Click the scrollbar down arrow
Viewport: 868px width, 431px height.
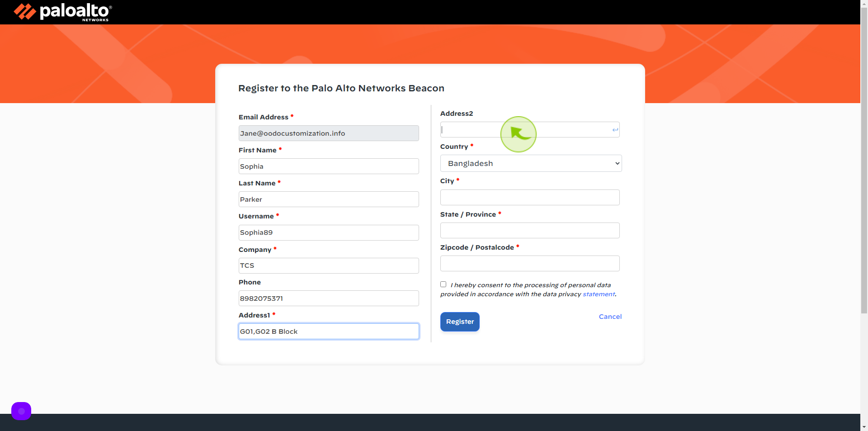[864, 427]
